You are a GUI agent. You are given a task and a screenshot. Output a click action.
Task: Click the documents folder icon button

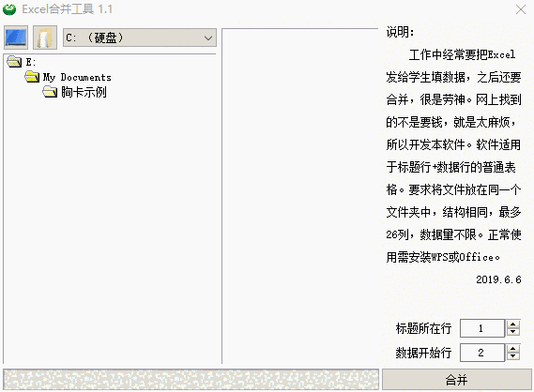[x=45, y=38]
